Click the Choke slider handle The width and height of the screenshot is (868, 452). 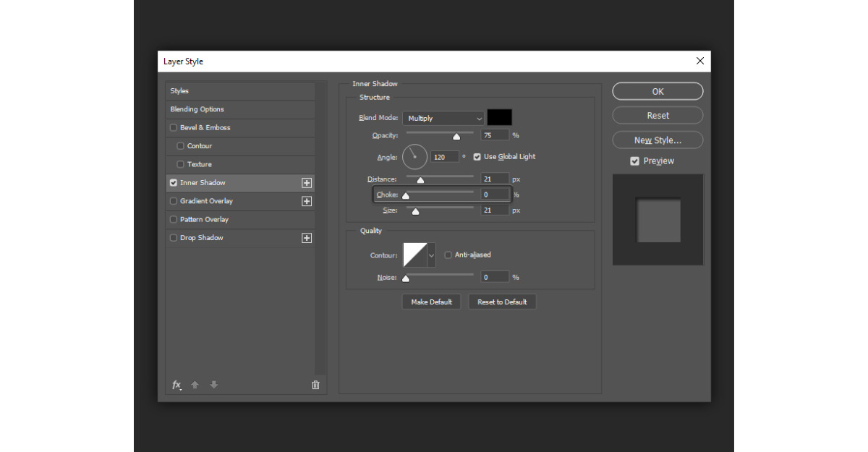[406, 196]
